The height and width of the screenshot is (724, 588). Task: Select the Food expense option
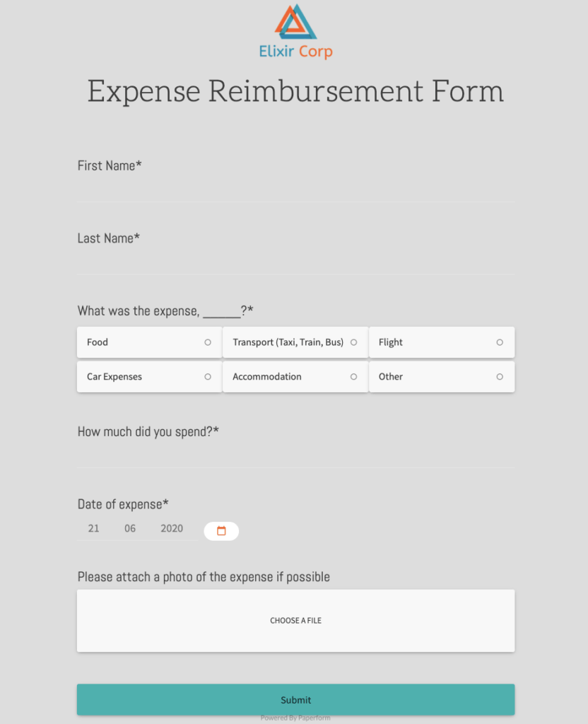[148, 342]
